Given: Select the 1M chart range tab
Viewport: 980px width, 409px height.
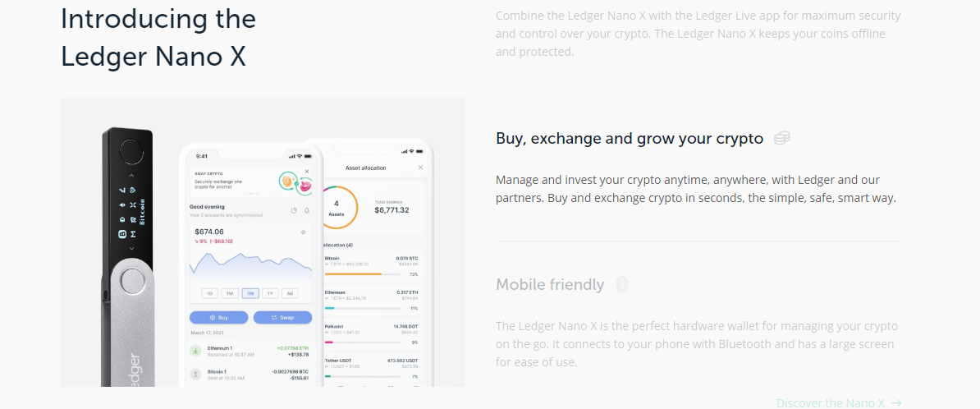Looking at the screenshot, I should coord(250,293).
